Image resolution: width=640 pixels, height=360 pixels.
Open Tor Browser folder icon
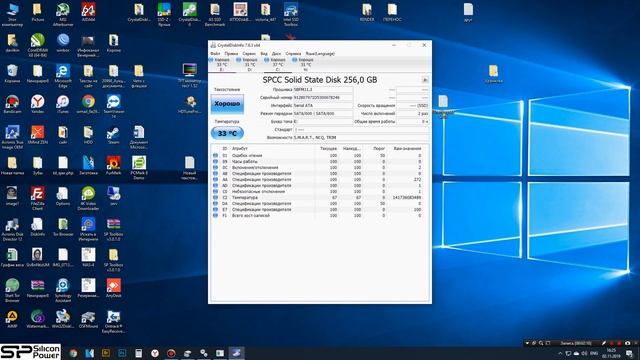[63, 227]
